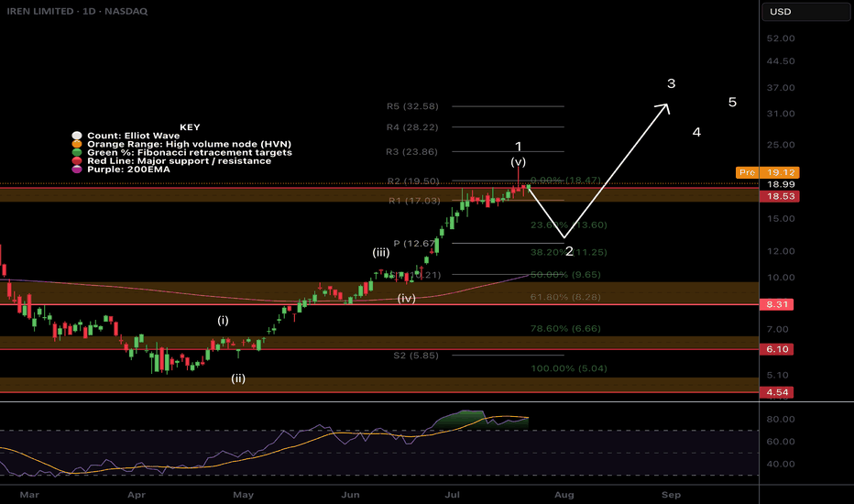Select the wave (i) label
854x504 pixels.
pos(224,321)
